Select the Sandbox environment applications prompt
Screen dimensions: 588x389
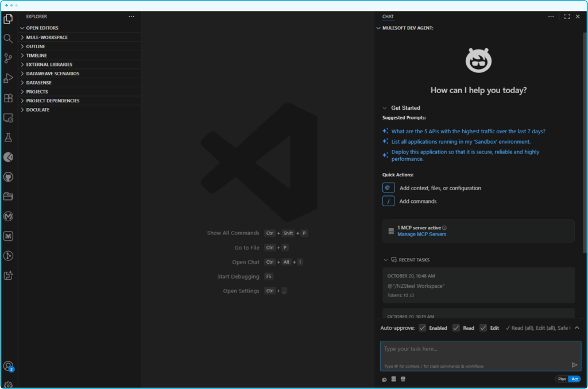tap(461, 141)
